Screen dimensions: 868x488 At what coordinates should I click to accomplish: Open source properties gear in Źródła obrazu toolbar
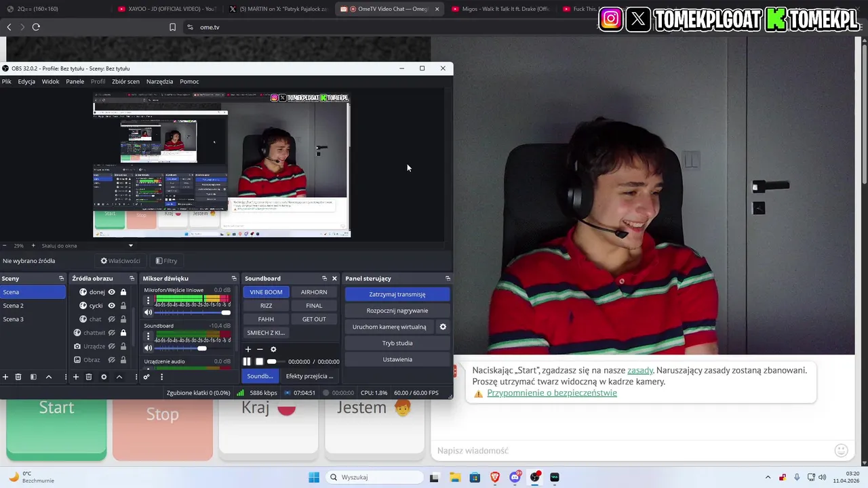coord(104,377)
